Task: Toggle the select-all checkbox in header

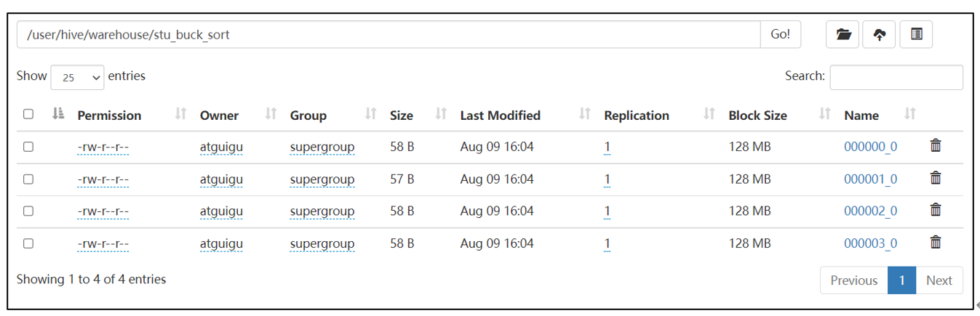Action: 28,114
